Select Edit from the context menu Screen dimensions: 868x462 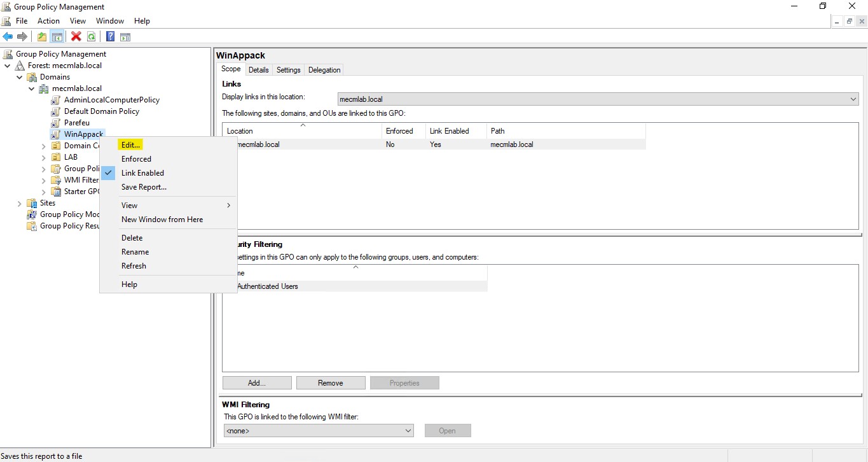[x=130, y=144]
